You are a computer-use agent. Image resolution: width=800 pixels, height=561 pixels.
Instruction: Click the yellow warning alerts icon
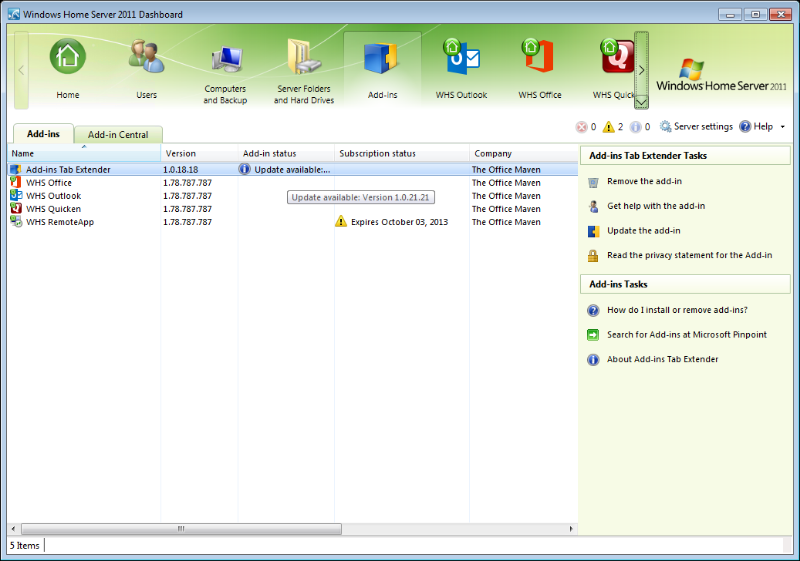coord(608,126)
